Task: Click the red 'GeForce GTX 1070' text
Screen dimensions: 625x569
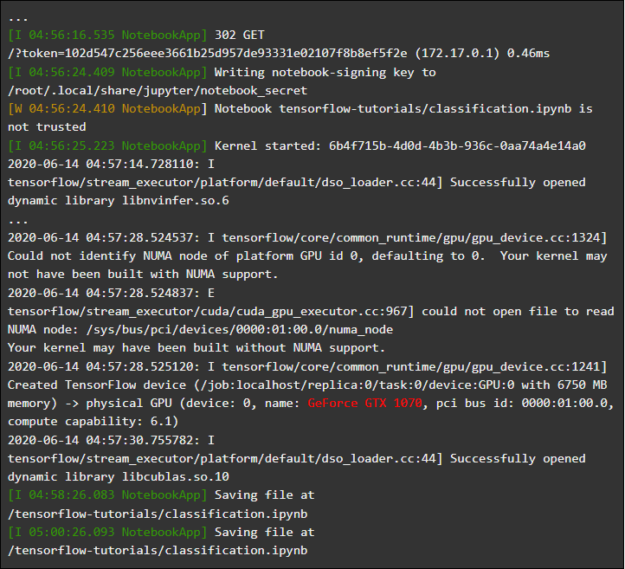Action: click(365, 403)
